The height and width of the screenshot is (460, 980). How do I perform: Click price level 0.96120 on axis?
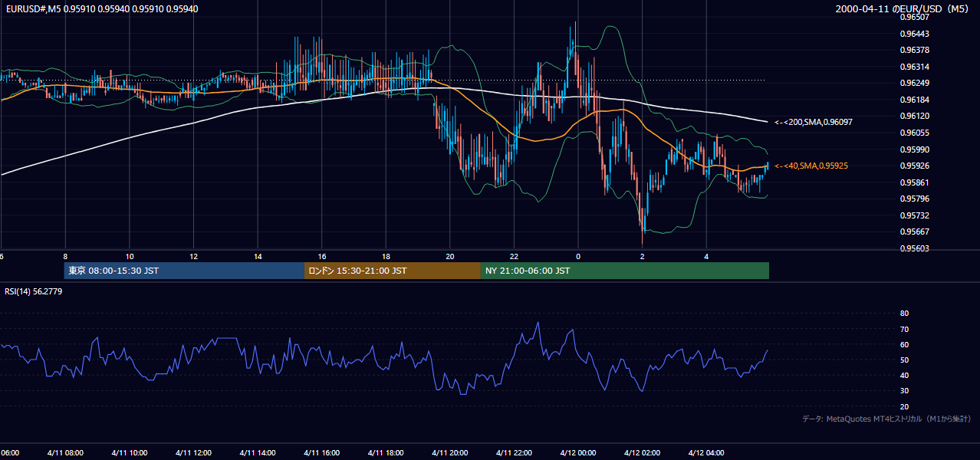(x=914, y=116)
